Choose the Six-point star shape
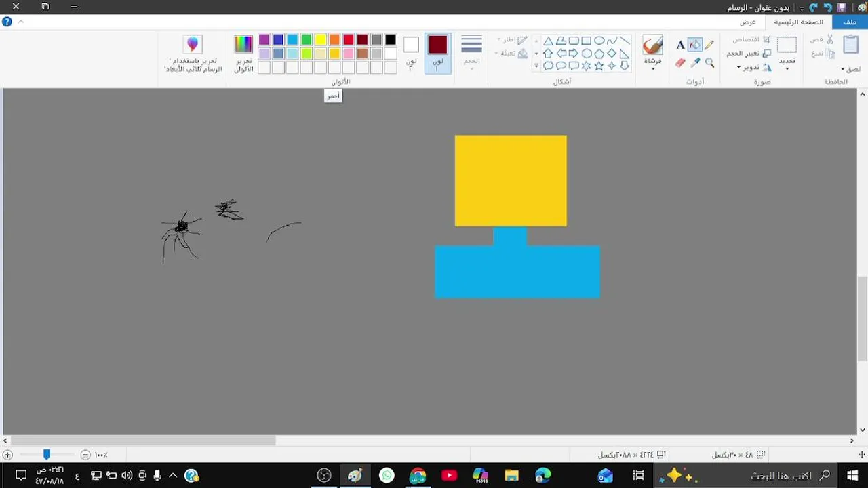The image size is (868, 488). (587, 66)
